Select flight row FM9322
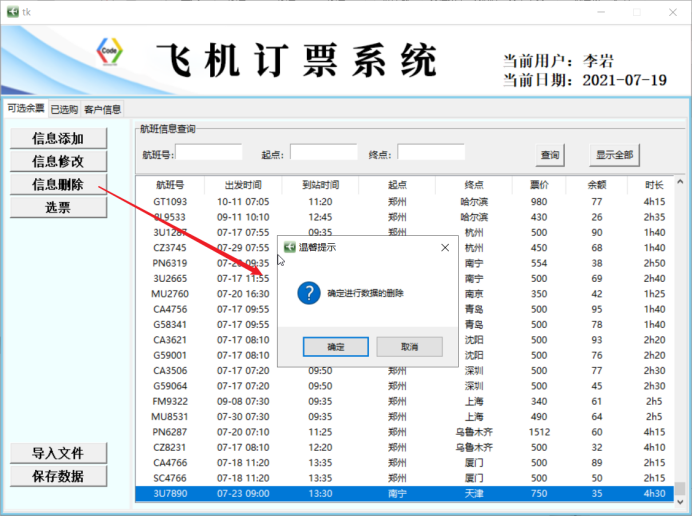This screenshot has width=692, height=516. (x=405, y=401)
